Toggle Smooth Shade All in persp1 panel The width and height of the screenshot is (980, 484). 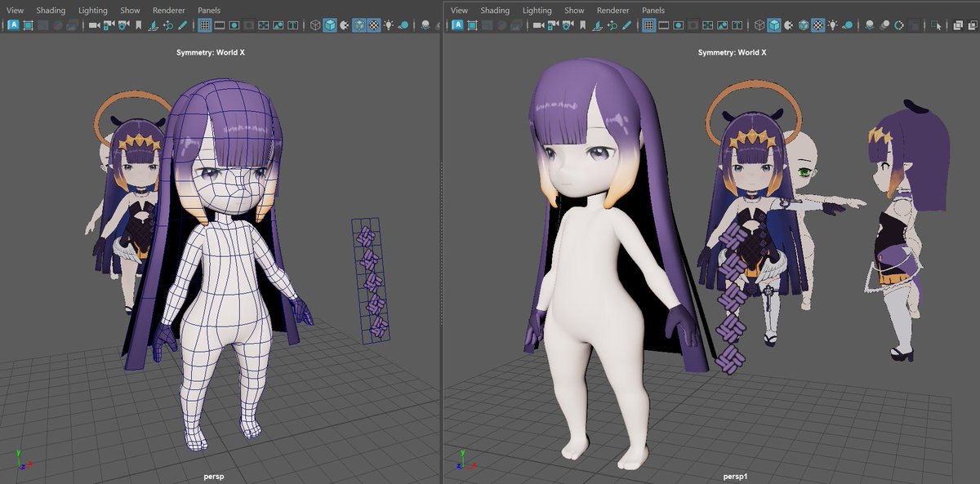774,25
